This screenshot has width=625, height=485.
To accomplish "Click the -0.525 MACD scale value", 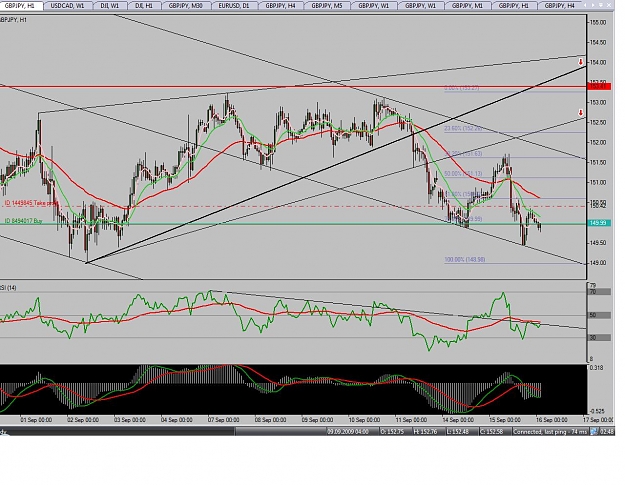I will (x=597, y=411).
